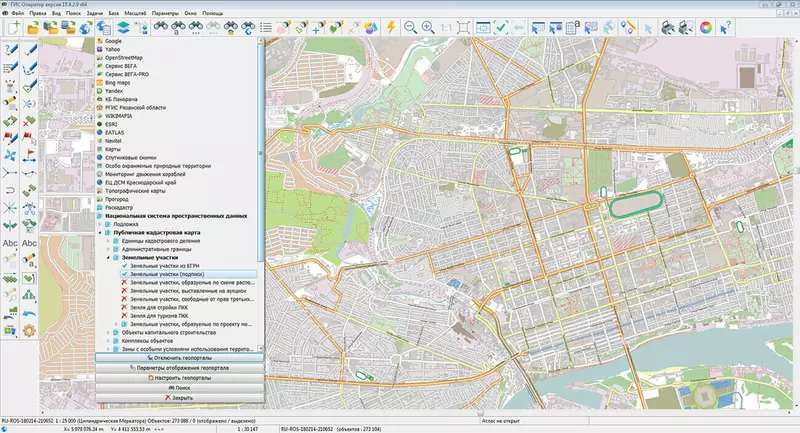Click the new document toolbar icon
800x433 pixels.
(x=12, y=28)
